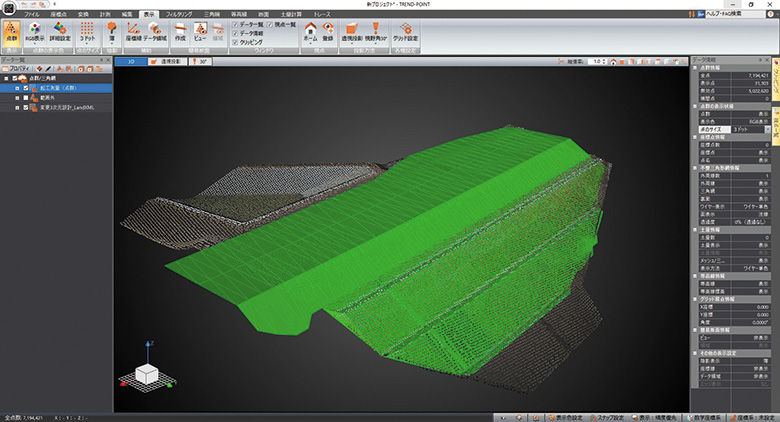The image size is (780, 422).
Task: Open the 点のサイズ dropdown arrow
Action: coord(767,129)
